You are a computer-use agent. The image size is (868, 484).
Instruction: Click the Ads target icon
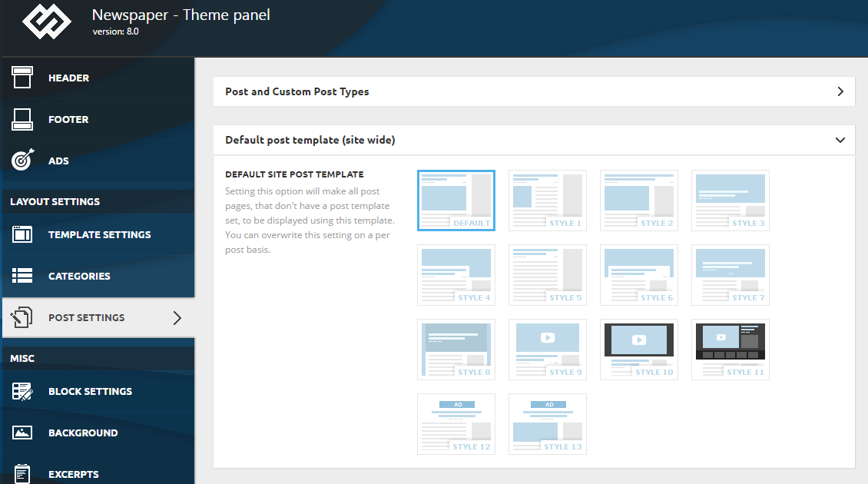23,160
